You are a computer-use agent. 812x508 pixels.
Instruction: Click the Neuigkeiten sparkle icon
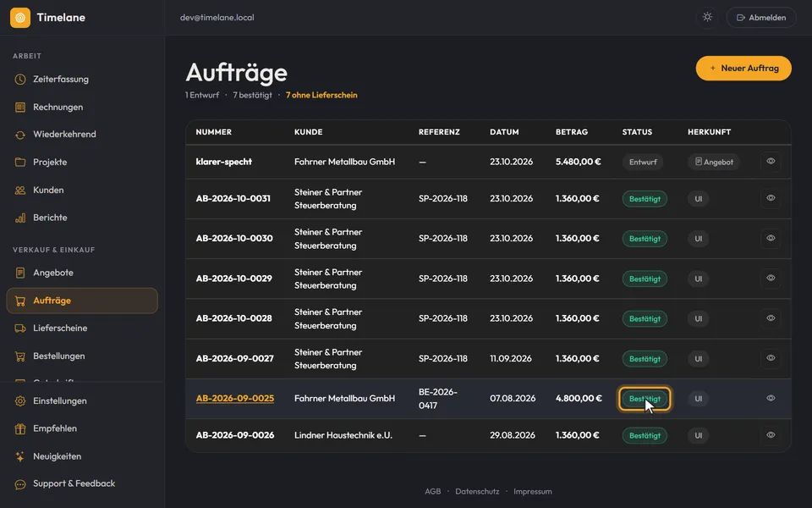pos(20,456)
